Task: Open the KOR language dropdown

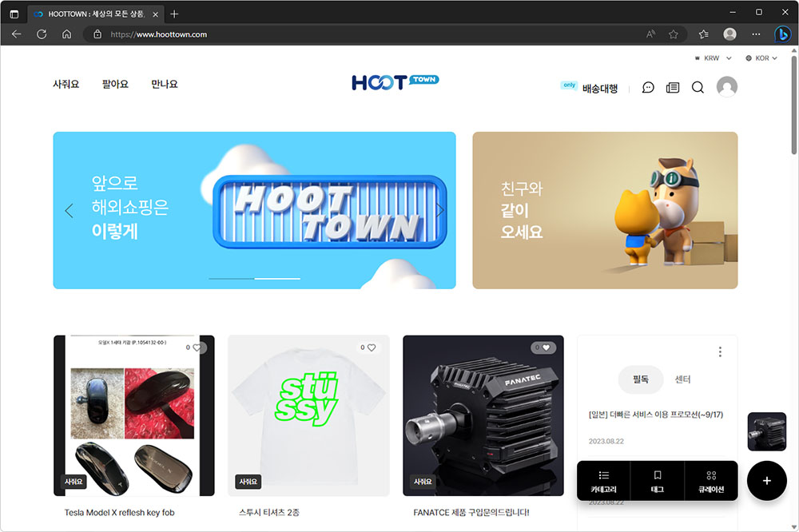Action: (761, 58)
